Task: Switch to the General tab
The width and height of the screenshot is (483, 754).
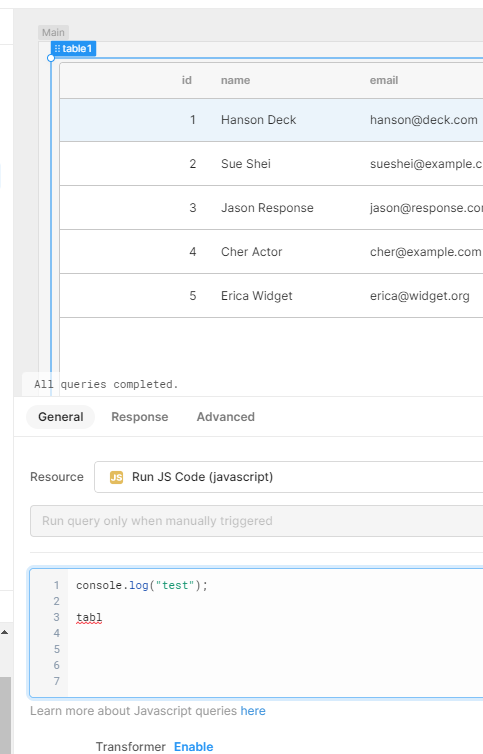Action: click(x=61, y=417)
